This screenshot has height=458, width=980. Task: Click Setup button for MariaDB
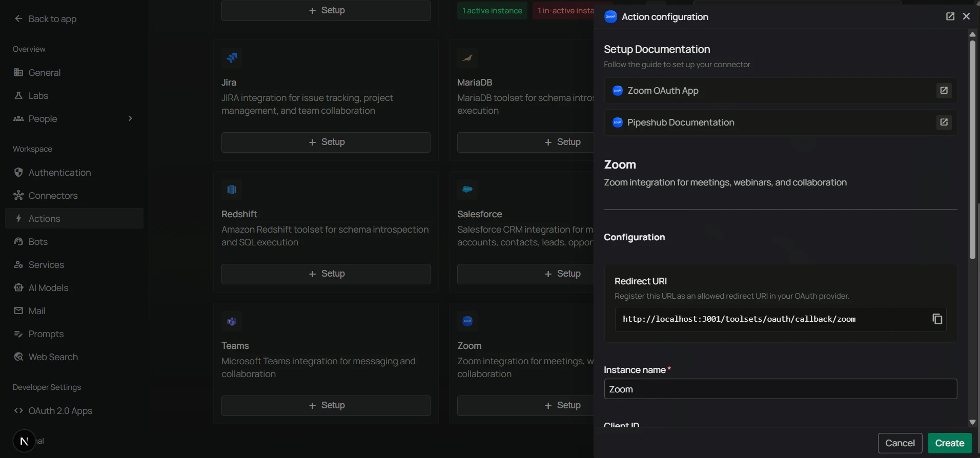click(x=525, y=142)
